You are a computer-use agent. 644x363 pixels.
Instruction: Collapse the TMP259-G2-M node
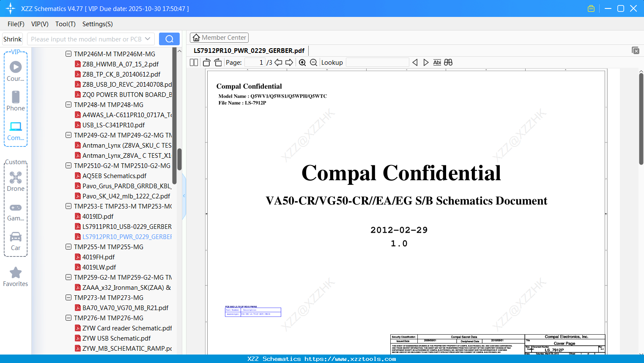click(69, 278)
